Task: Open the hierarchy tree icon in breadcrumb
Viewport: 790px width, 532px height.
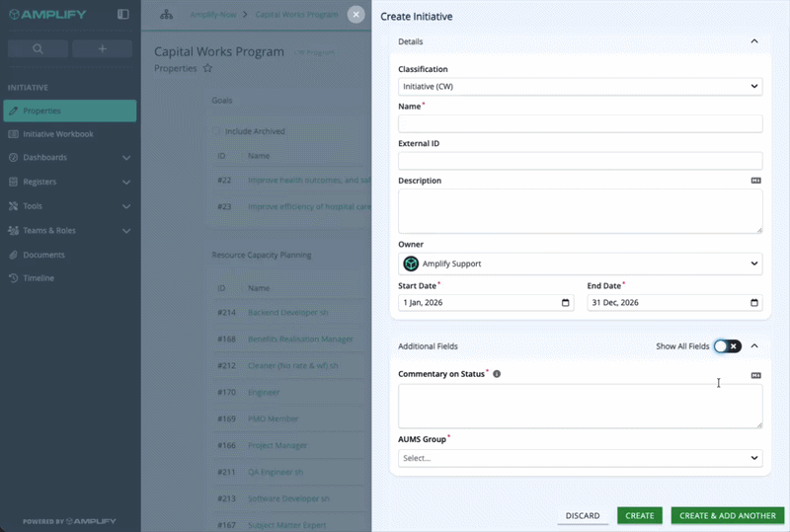Action: [166, 15]
